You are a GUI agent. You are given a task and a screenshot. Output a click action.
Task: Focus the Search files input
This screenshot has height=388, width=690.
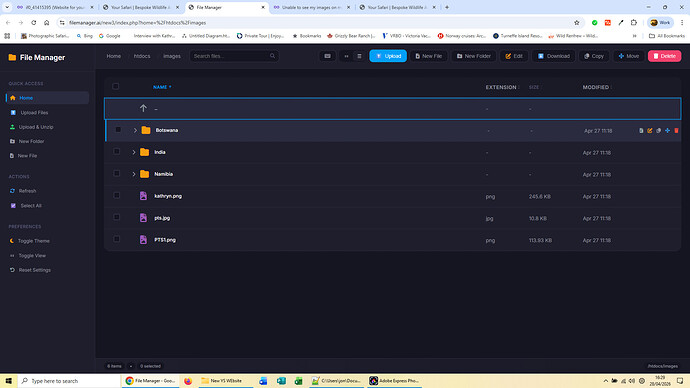tap(234, 56)
